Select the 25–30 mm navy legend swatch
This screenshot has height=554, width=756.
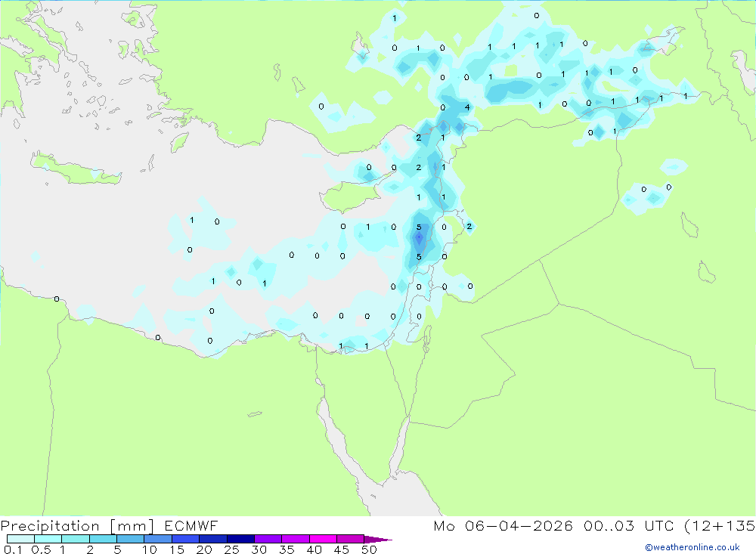click(240, 539)
